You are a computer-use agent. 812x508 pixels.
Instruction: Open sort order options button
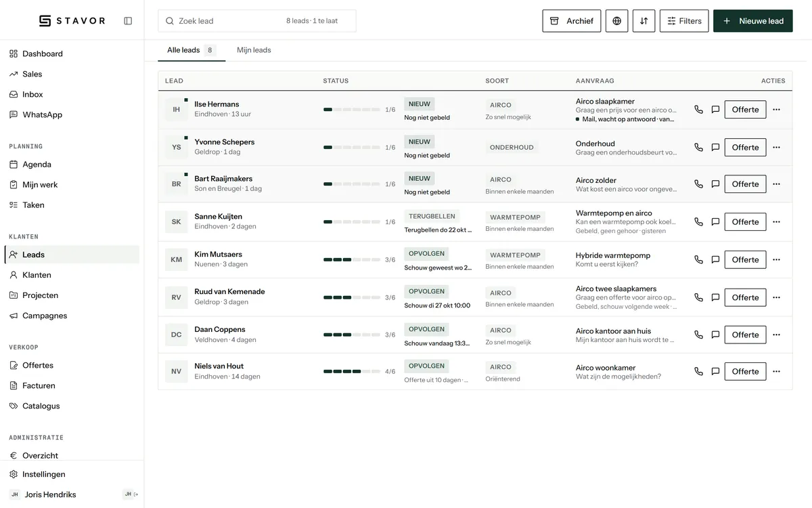point(644,21)
